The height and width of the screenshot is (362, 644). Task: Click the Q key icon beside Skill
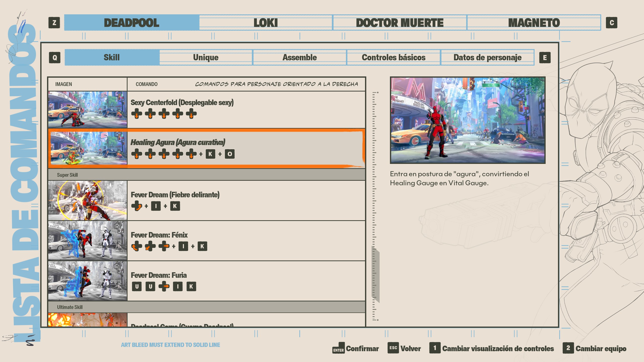(x=55, y=58)
